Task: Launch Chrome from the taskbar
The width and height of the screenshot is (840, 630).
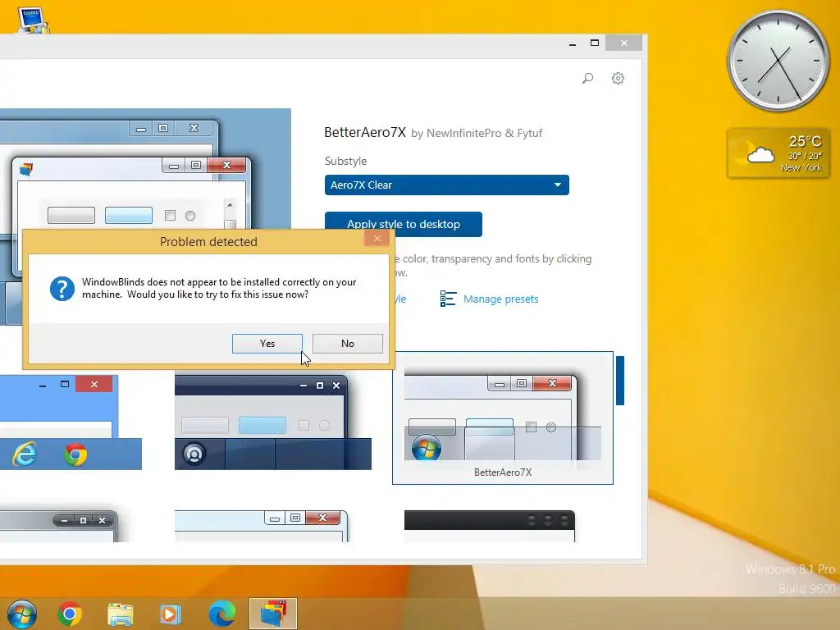Action: (70, 614)
